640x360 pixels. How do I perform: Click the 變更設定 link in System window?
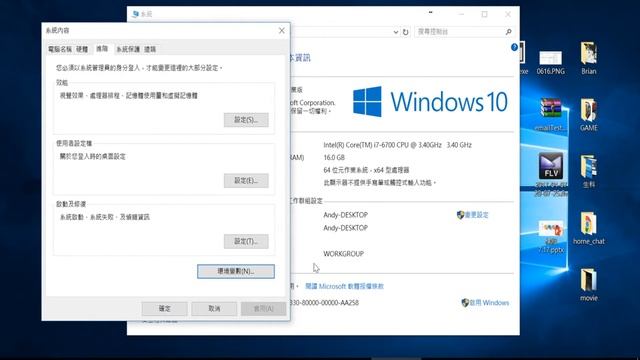coord(476,215)
